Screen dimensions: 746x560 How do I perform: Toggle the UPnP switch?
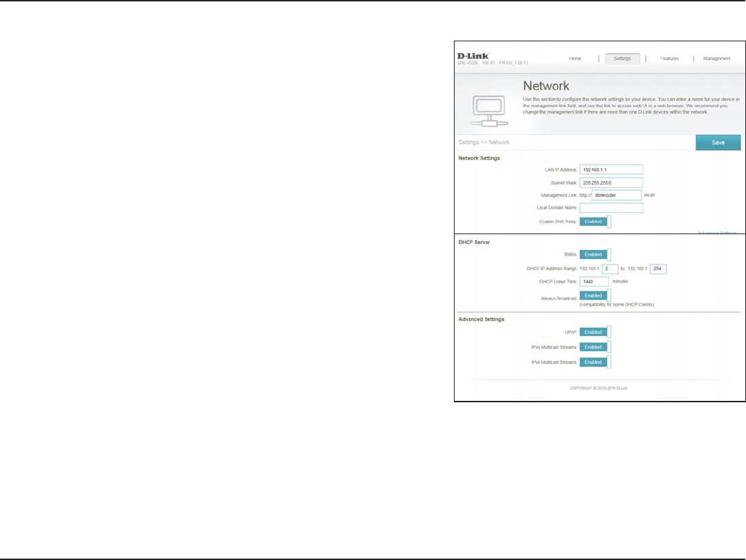pos(595,332)
